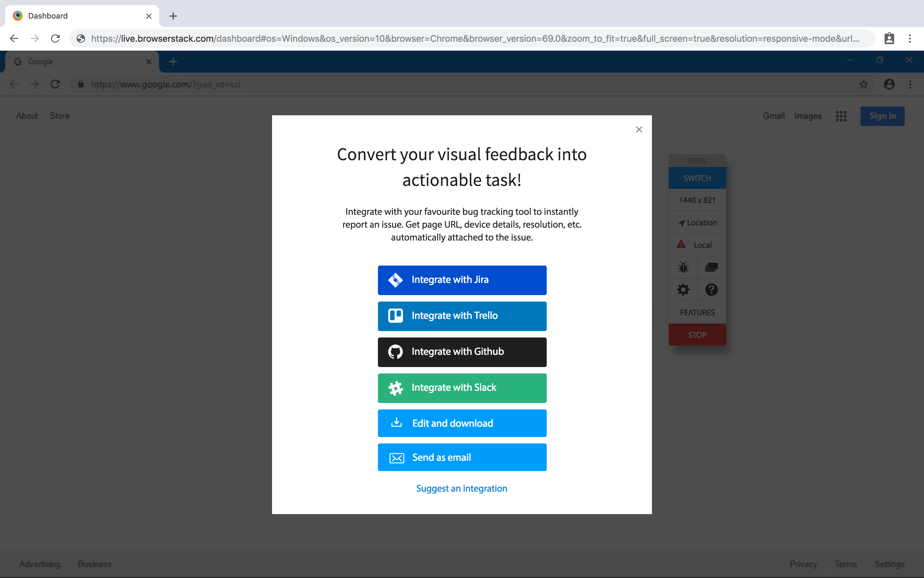Click Integrate with Jira button
924x578 pixels.
(x=462, y=280)
